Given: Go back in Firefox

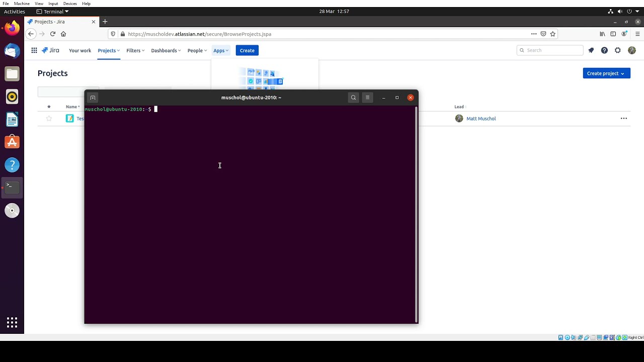Looking at the screenshot, I should tap(31, 34).
